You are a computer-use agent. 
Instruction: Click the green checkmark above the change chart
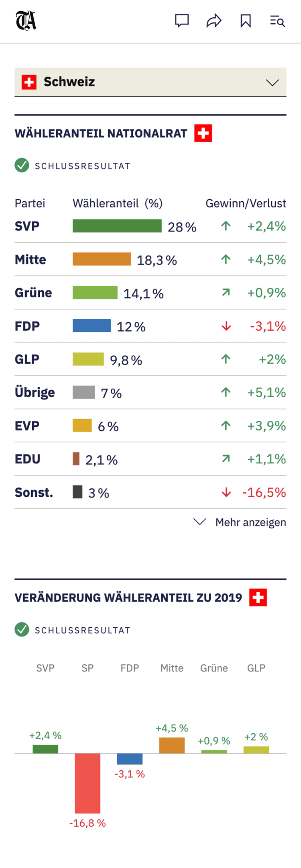click(22, 629)
